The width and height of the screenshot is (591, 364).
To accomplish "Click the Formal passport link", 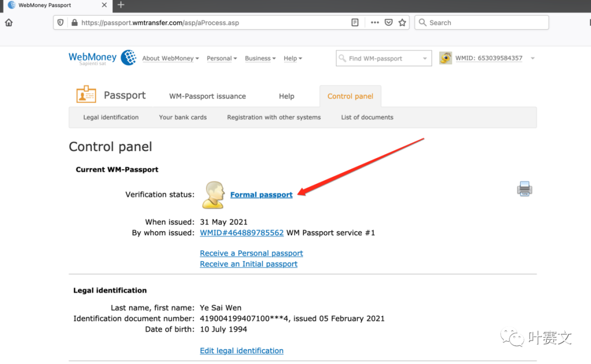I will [x=261, y=195].
